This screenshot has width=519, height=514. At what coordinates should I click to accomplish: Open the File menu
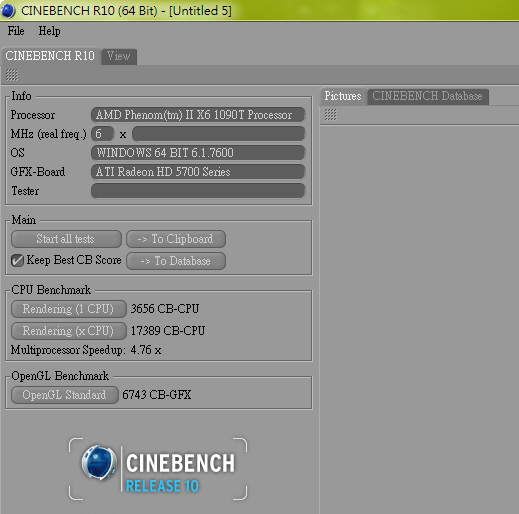(16, 31)
